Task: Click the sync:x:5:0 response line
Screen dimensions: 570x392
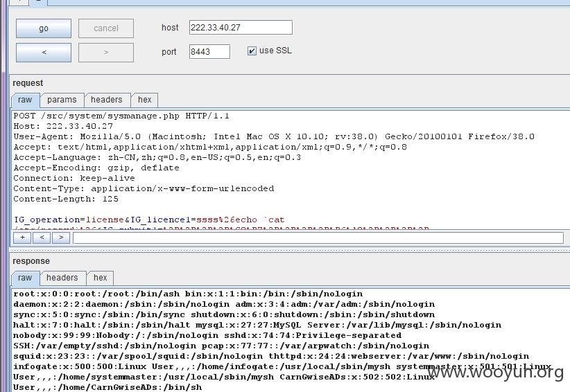Action: tap(224, 314)
